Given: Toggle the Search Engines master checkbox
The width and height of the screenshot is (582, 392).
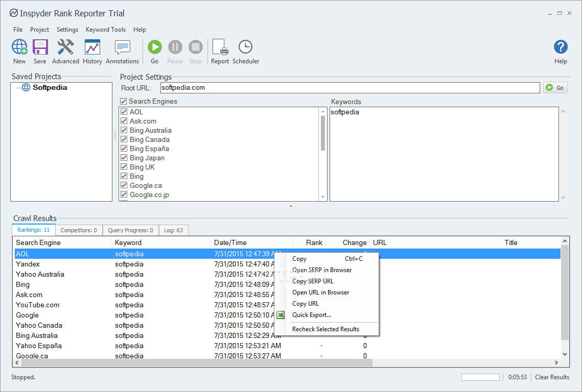Looking at the screenshot, I should click(x=124, y=101).
